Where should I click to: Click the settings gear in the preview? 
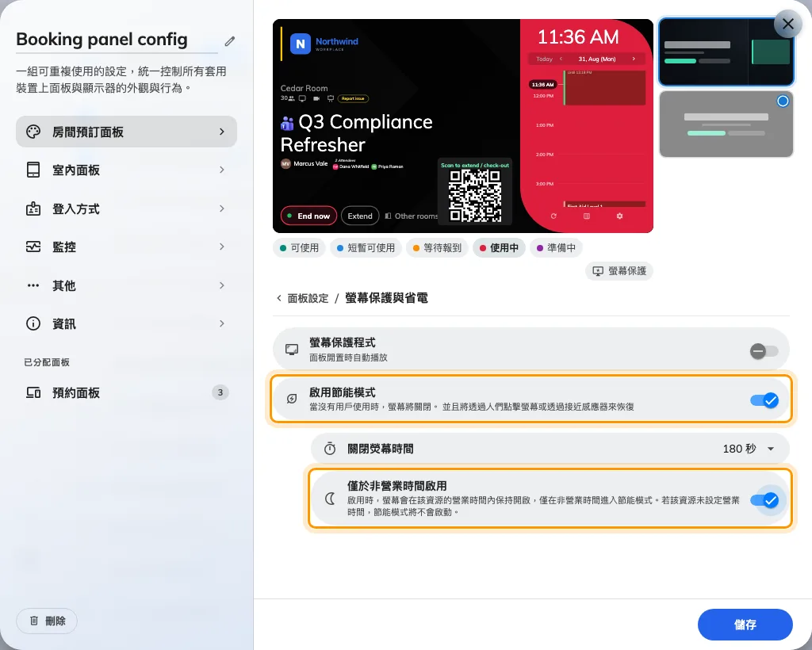619,216
